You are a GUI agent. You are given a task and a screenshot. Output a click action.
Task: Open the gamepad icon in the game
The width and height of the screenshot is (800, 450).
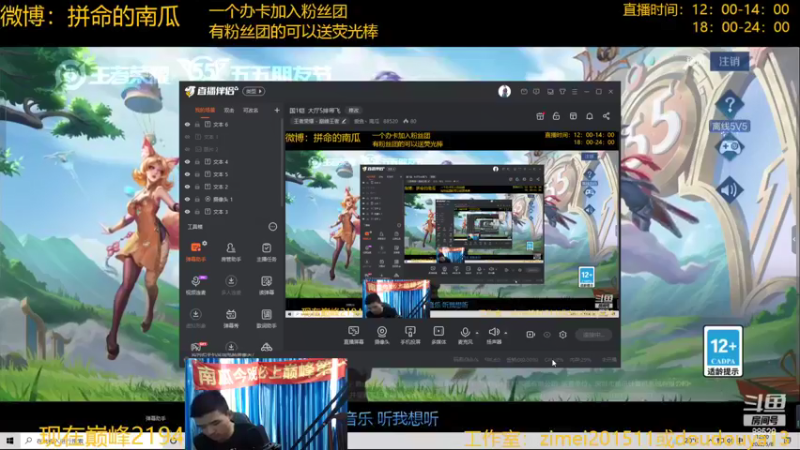tap(730, 148)
